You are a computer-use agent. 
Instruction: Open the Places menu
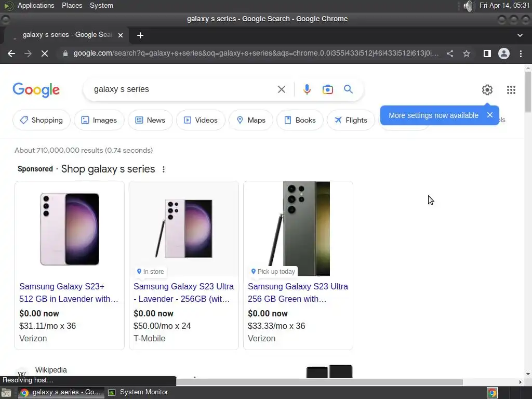point(72,5)
